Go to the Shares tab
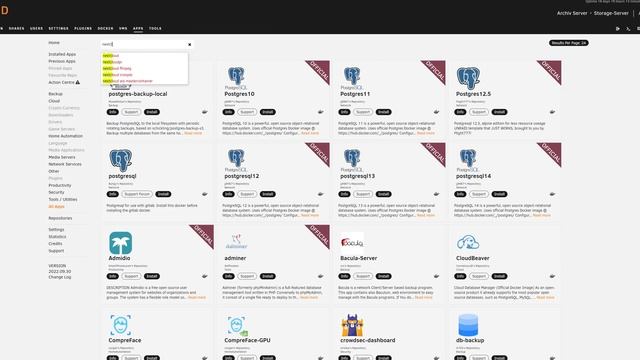This screenshot has height=360, width=640. click(16, 29)
